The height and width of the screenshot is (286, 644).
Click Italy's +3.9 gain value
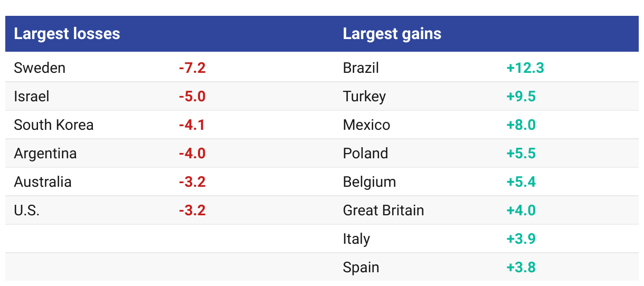pyautogui.click(x=521, y=239)
